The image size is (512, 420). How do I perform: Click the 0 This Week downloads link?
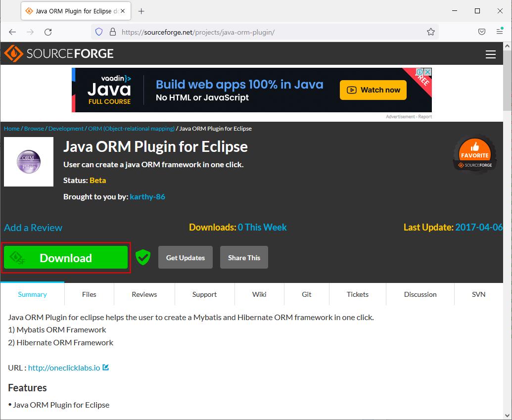(x=262, y=227)
